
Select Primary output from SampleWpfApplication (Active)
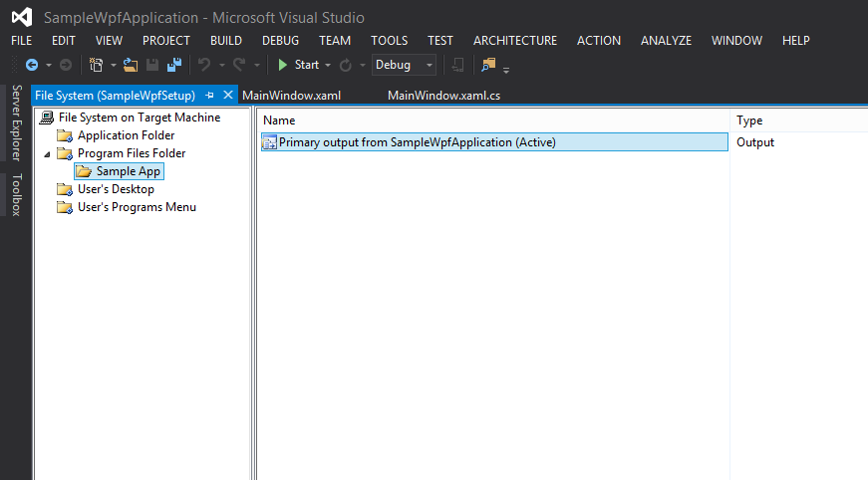click(x=494, y=142)
